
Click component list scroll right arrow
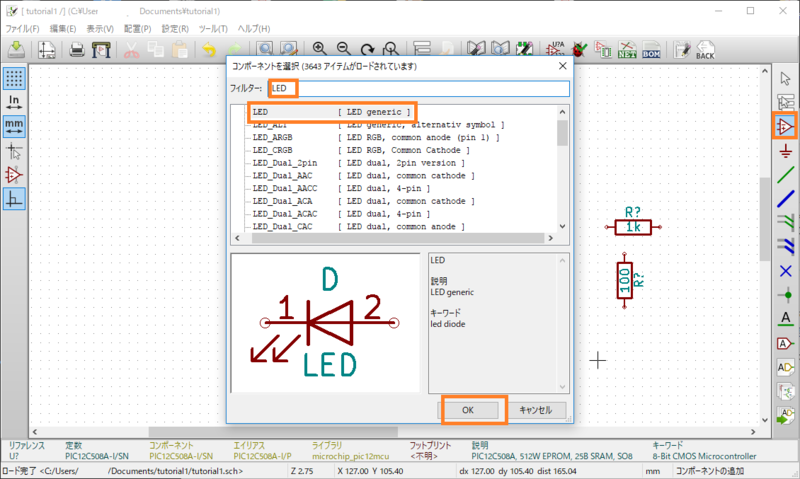coord(551,238)
